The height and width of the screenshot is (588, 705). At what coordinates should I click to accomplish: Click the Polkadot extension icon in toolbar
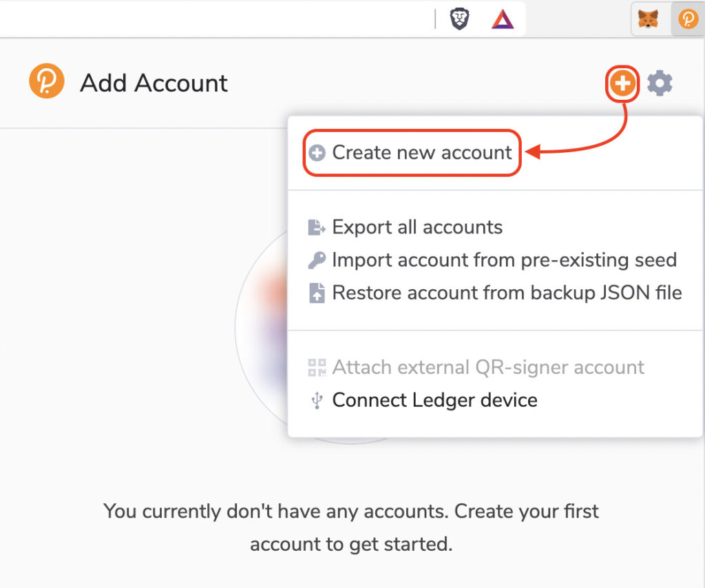[x=688, y=19]
